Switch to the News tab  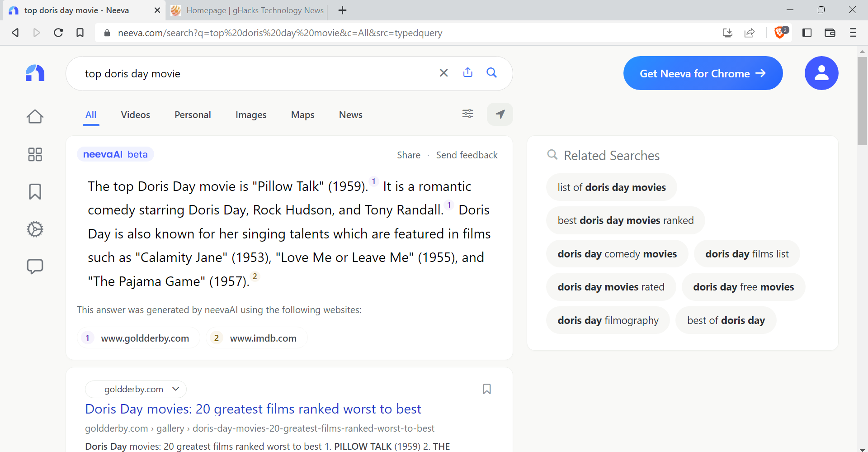tap(351, 115)
